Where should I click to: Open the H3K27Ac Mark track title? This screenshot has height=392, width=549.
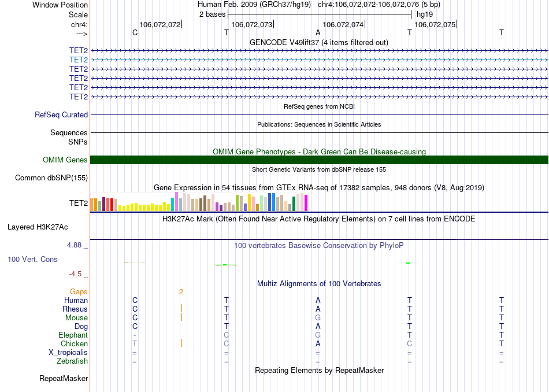click(319, 219)
